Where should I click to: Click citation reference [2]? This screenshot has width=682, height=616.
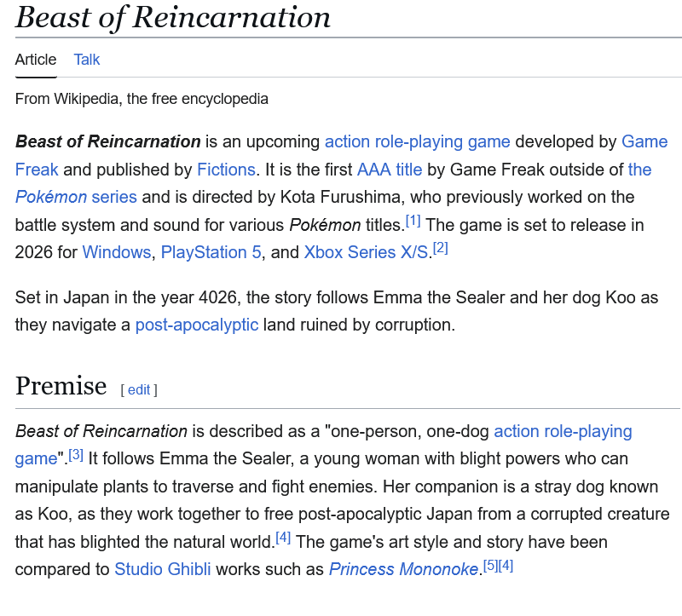(x=441, y=248)
